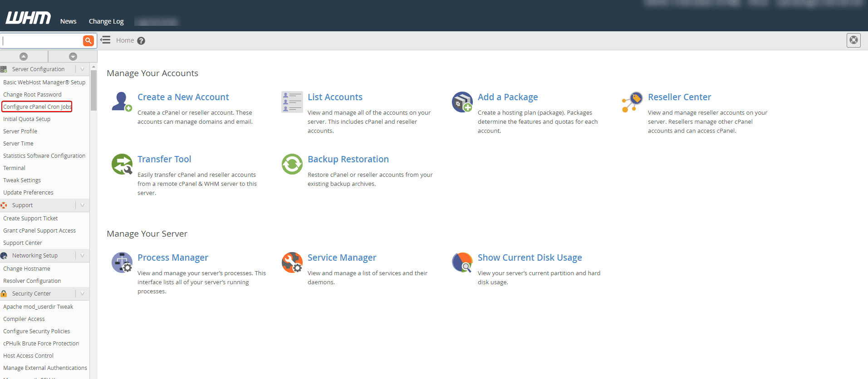Image resolution: width=868 pixels, height=379 pixels.
Task: Open the News menu item
Action: coord(68,21)
